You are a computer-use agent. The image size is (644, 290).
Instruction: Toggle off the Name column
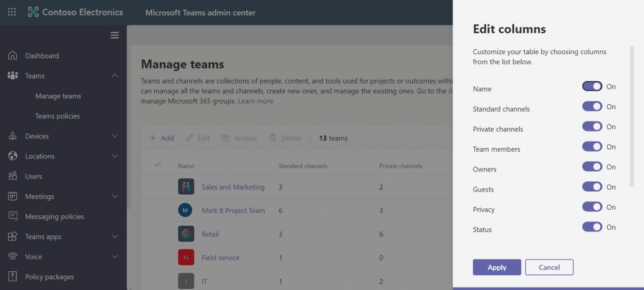(592, 86)
